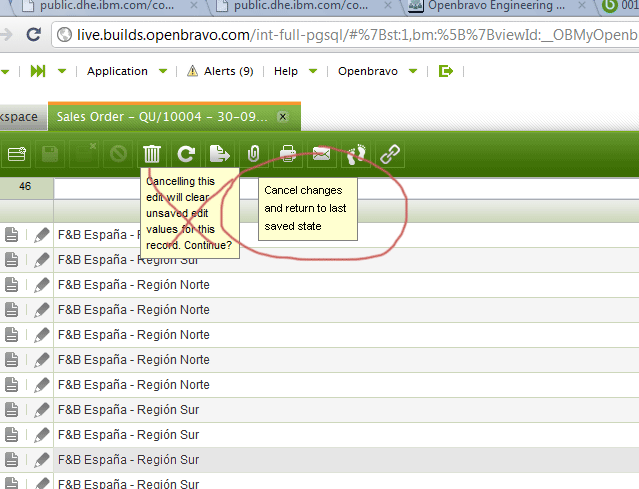Viewport: 639px width, 489px height.
Task: Click the disabled Save floppy-disk icon
Action: click(x=50, y=154)
